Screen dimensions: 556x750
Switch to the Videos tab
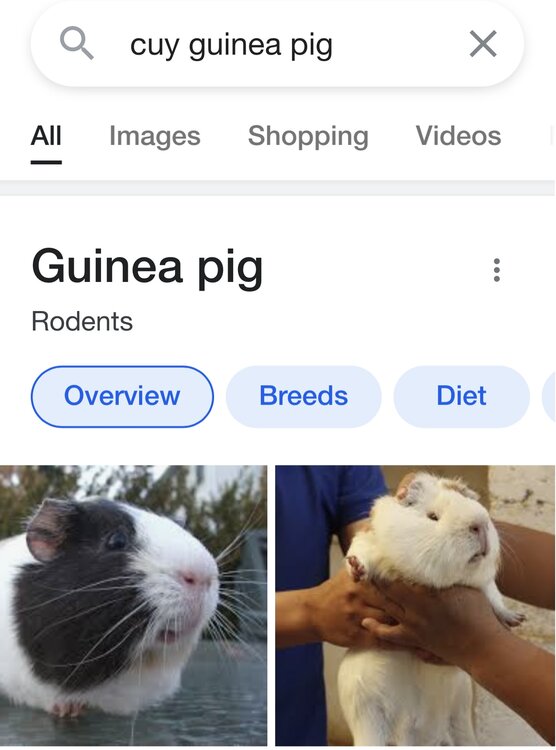458,135
